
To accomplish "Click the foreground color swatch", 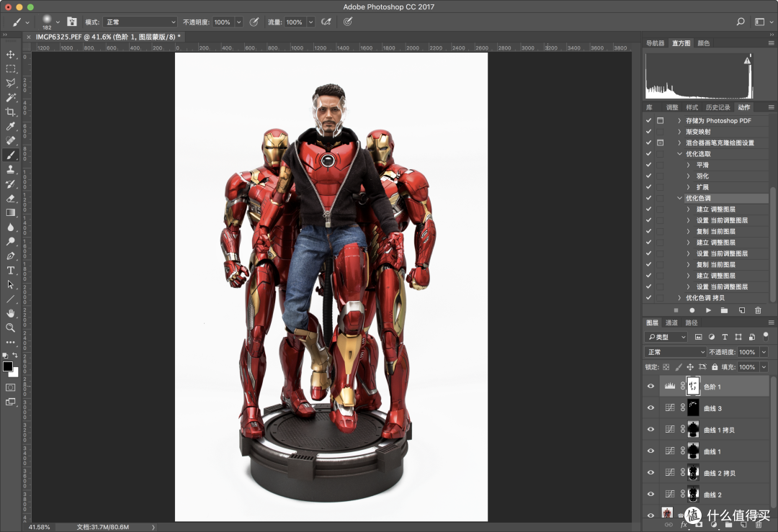I will coord(8,367).
